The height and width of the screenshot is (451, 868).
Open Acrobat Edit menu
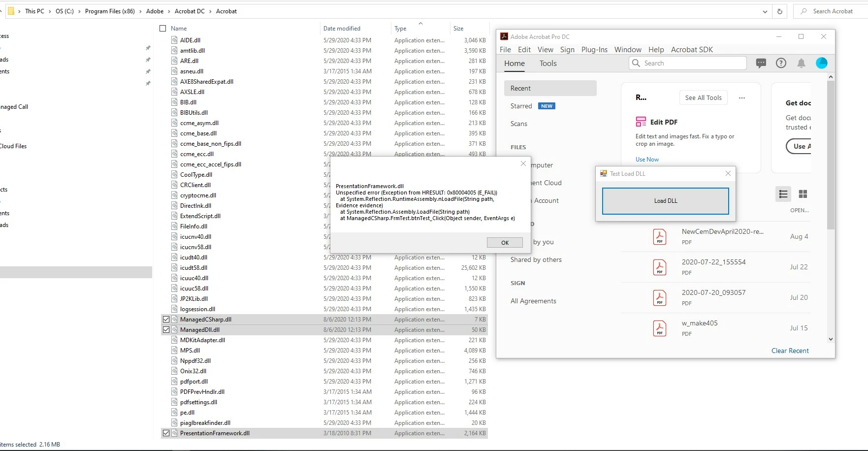coord(524,49)
